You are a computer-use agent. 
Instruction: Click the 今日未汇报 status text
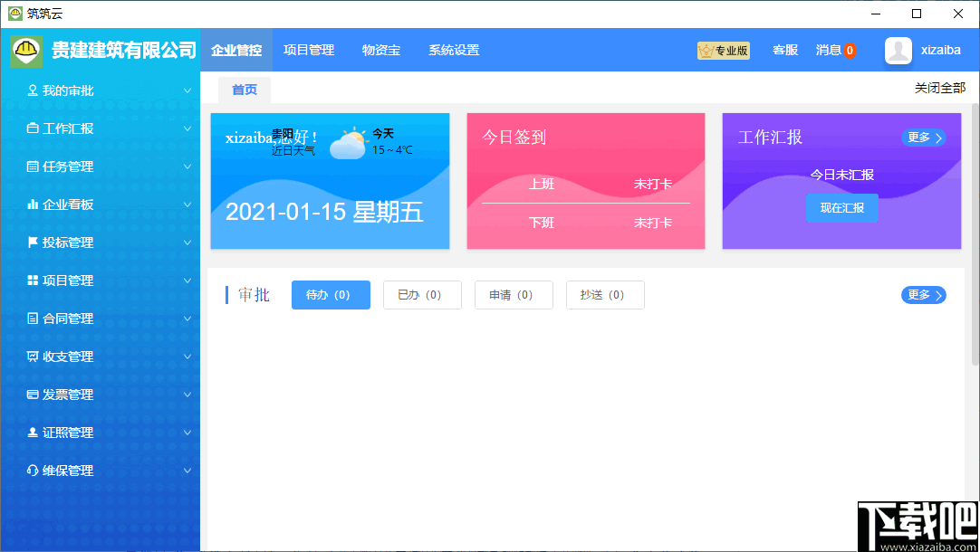pos(841,175)
